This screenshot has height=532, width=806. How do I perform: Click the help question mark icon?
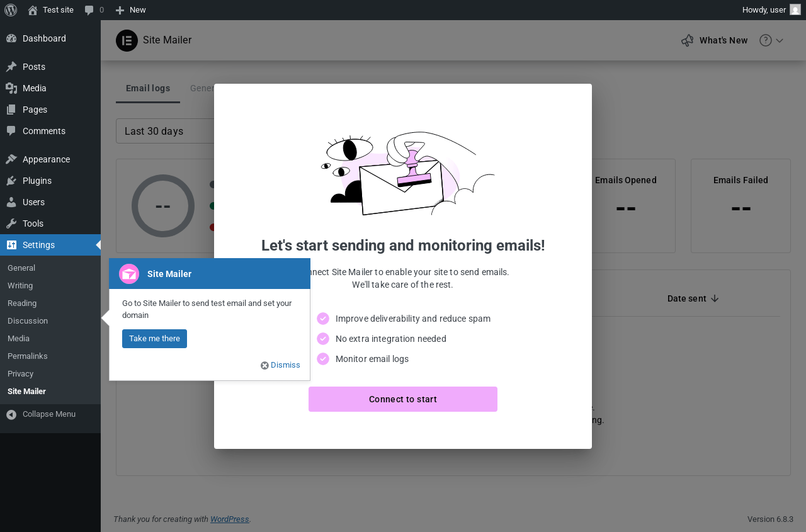click(766, 40)
